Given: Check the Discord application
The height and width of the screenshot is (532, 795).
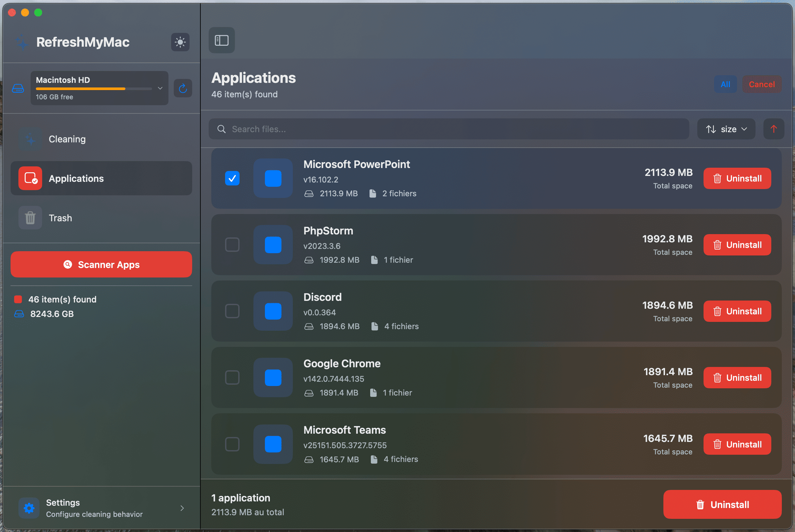Looking at the screenshot, I should coord(232,311).
